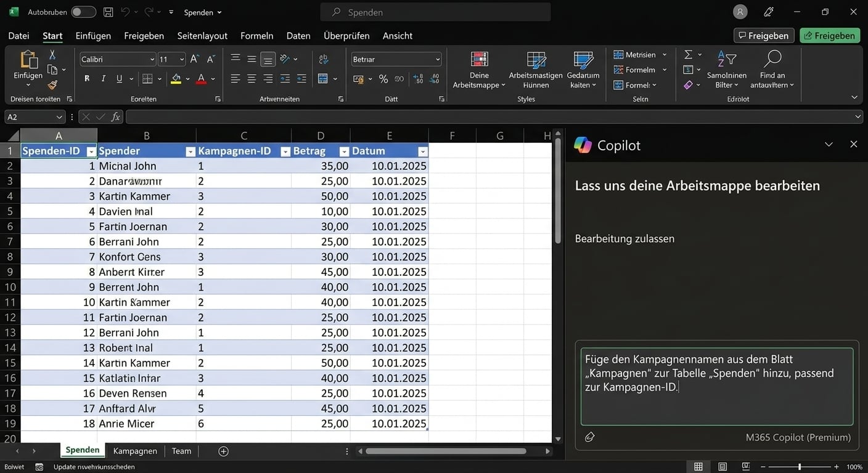Click the Format Painter brush icon
868x473 pixels.
click(x=52, y=85)
